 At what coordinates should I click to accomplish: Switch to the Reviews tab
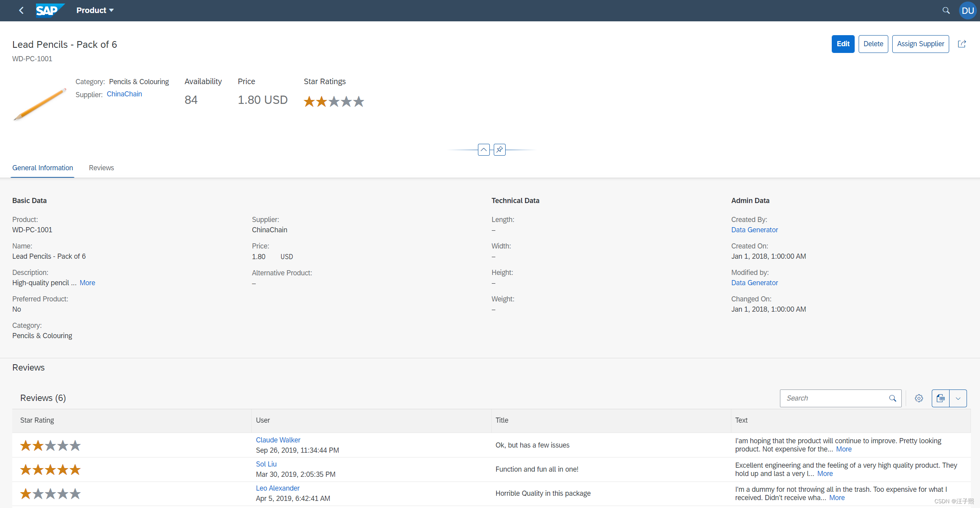coord(101,168)
